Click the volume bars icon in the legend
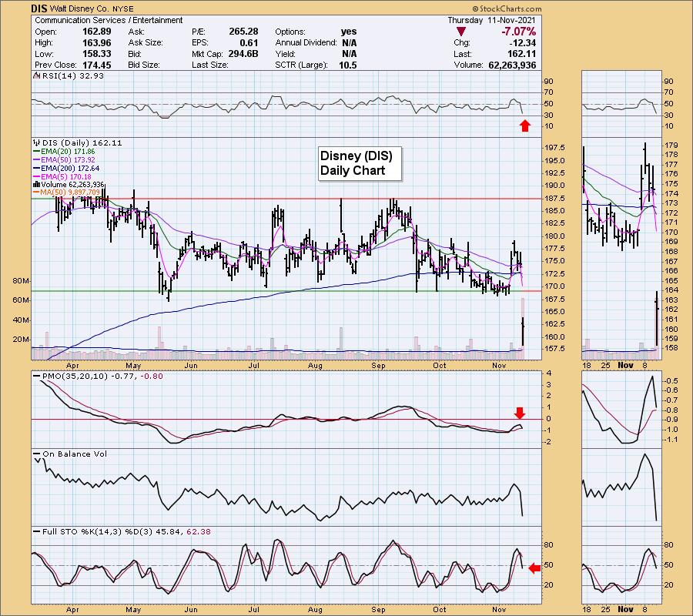693x616 pixels. pyautogui.click(x=37, y=184)
